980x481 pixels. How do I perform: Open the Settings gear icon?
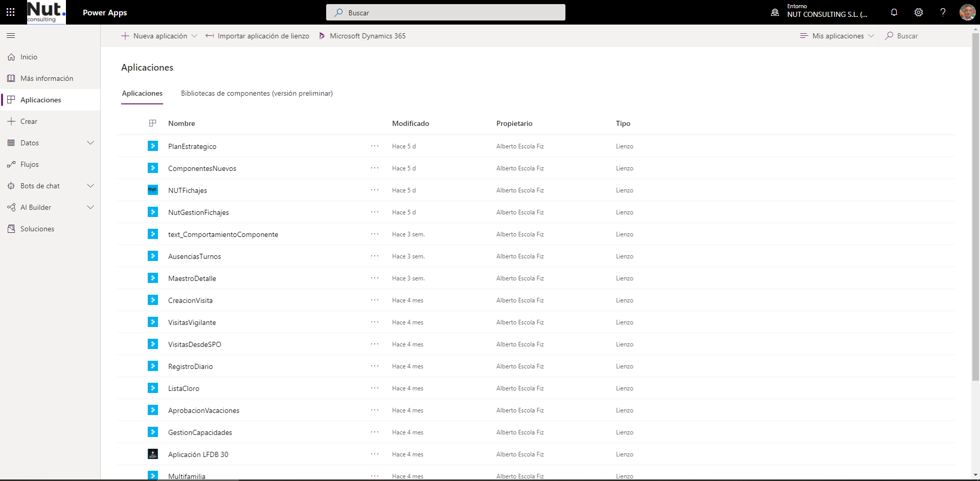919,12
